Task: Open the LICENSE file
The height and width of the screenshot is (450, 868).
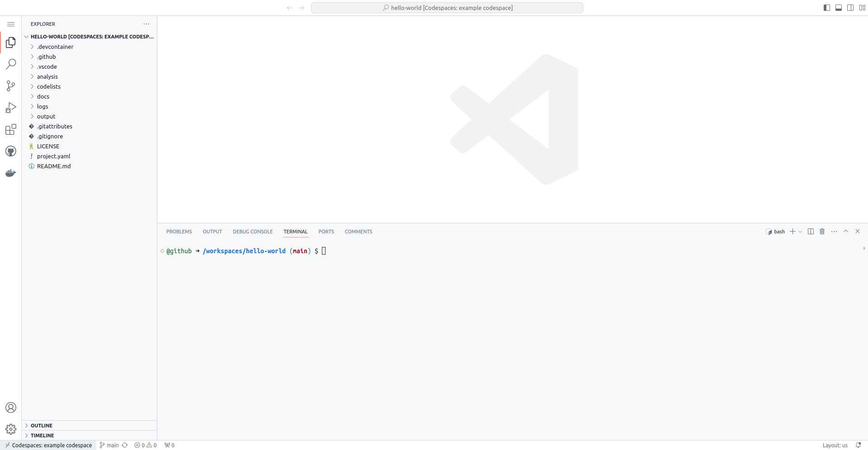Action: tap(90, 146)
